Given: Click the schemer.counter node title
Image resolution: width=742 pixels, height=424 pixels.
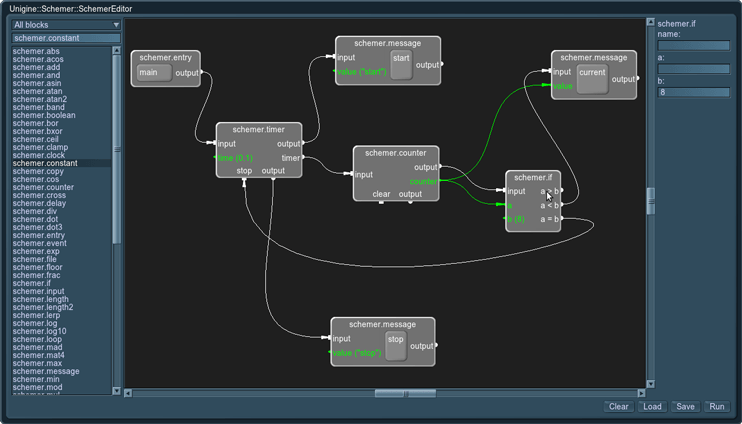Looking at the screenshot, I should [x=395, y=153].
